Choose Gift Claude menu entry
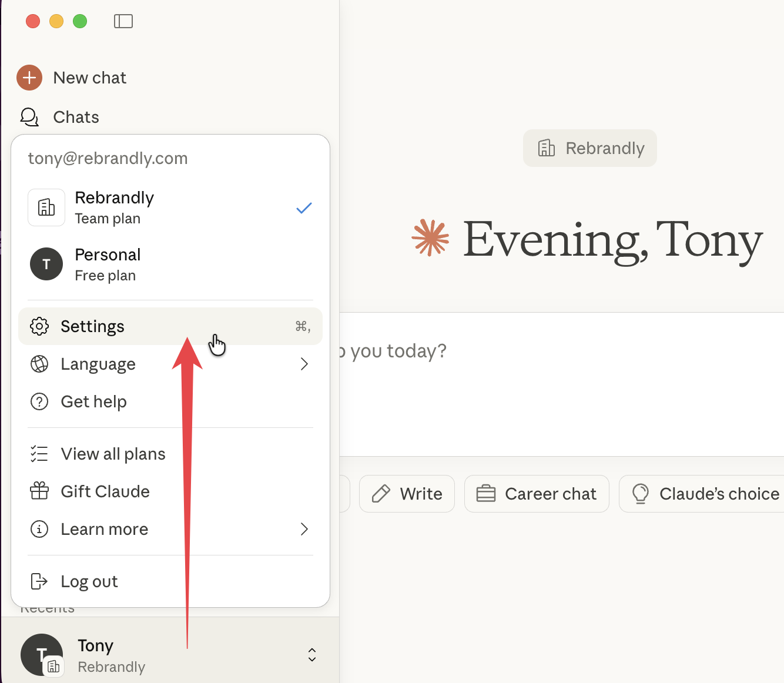 (170, 491)
